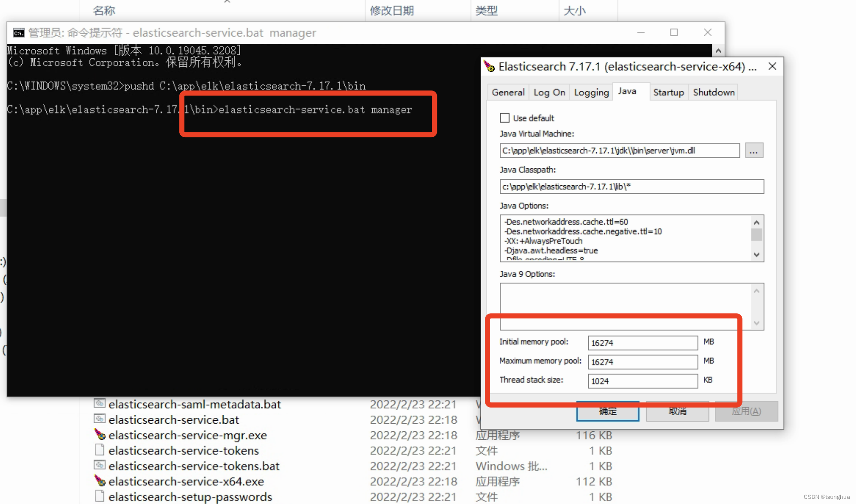856x504 pixels.
Task: Switch to the Startup tab
Action: click(668, 92)
